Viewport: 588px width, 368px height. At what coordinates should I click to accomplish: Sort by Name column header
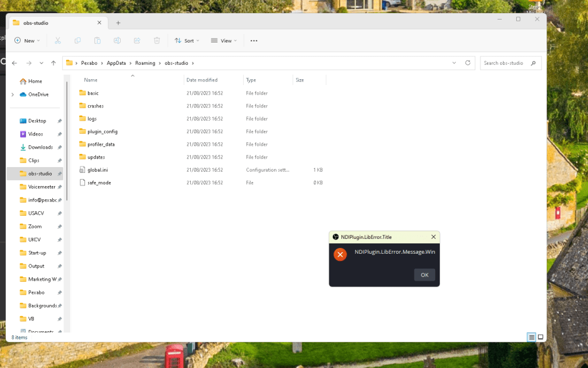(131, 80)
